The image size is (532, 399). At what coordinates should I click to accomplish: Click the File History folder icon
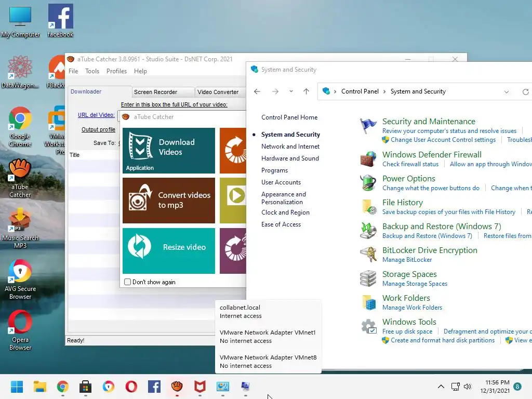pos(368,207)
